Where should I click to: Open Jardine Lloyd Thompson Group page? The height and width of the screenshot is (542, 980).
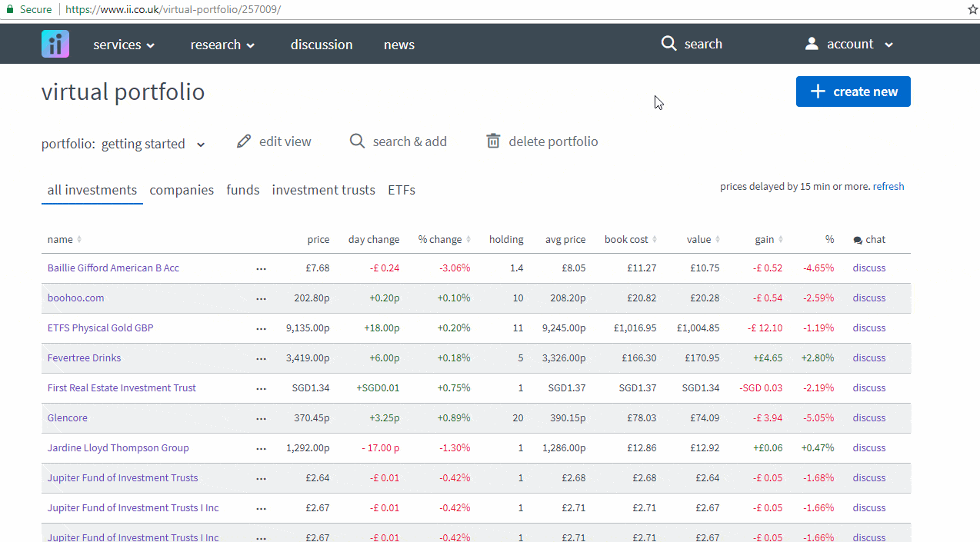tap(118, 448)
